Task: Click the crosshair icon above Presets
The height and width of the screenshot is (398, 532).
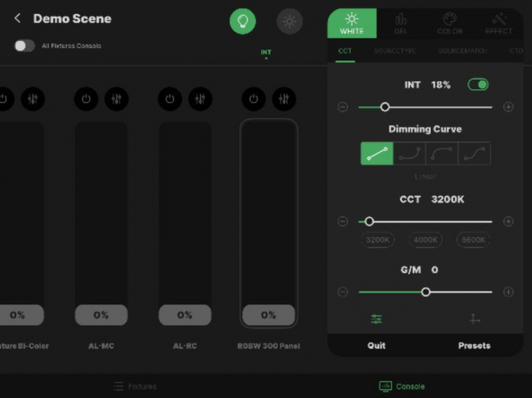Action: 474,319
